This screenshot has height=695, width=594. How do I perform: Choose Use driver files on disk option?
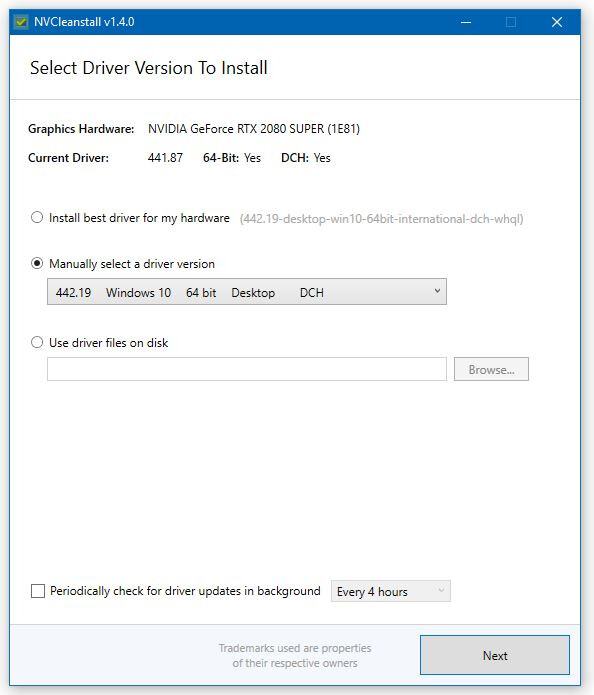pos(37,342)
